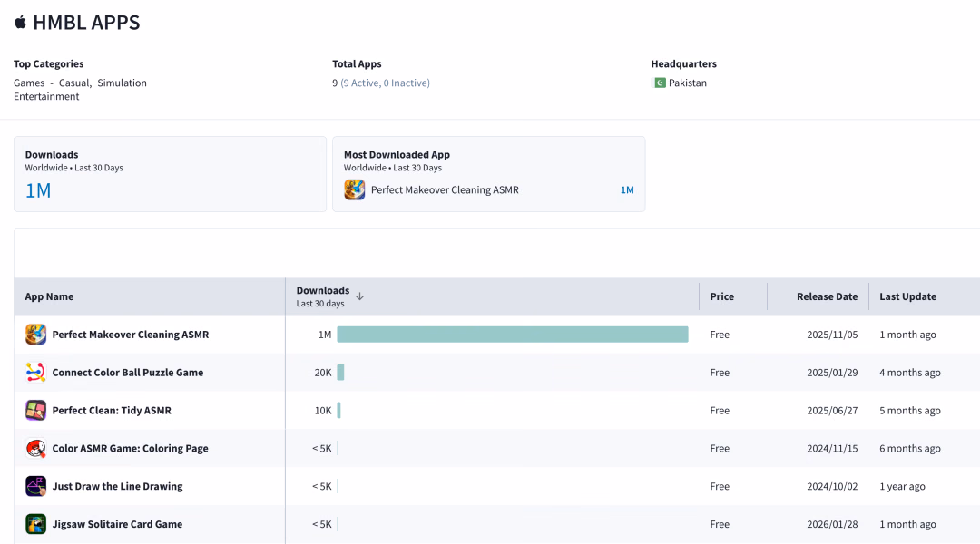Screen dimensions: 980x544
Task: Click the Pakistan headquarters text
Action: pyautogui.click(x=688, y=83)
